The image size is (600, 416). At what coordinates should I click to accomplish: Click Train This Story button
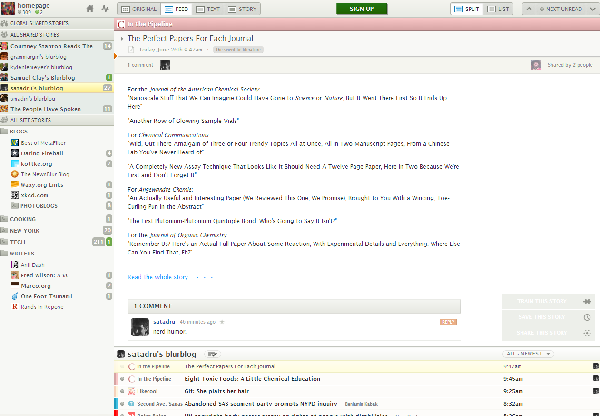(548, 301)
